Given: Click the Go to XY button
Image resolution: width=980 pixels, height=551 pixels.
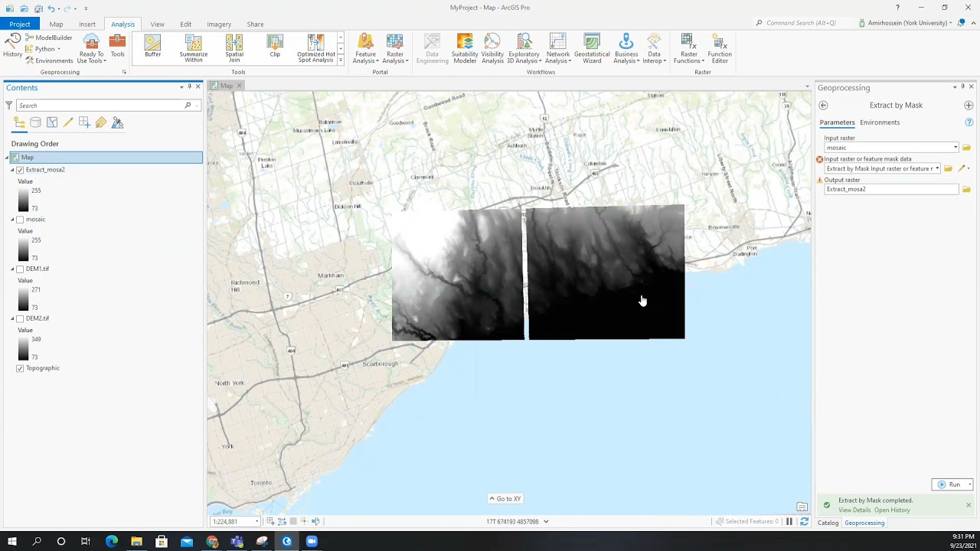Looking at the screenshot, I should [505, 499].
